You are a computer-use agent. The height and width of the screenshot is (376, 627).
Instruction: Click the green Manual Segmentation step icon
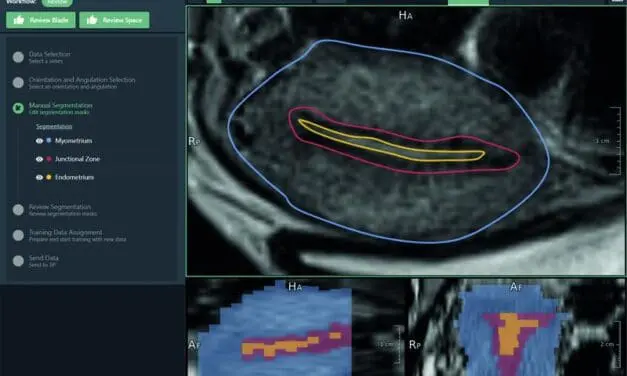point(18,108)
